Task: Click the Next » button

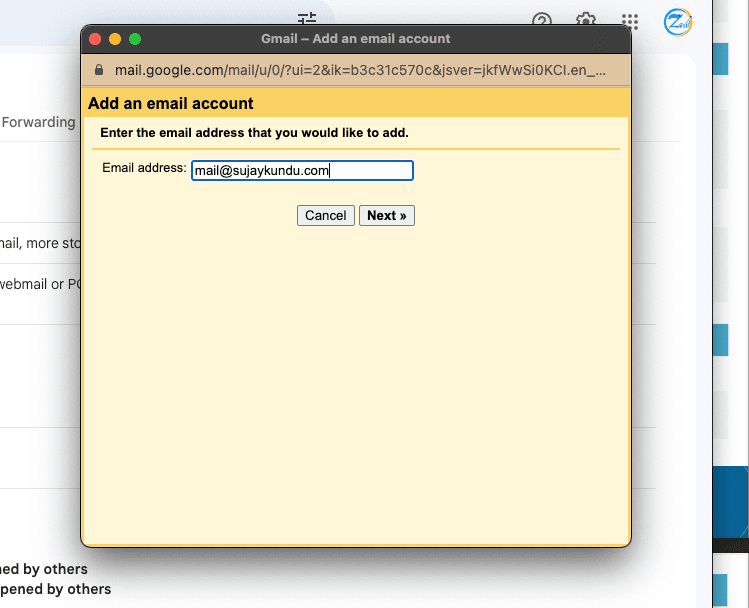Action: 386,215
